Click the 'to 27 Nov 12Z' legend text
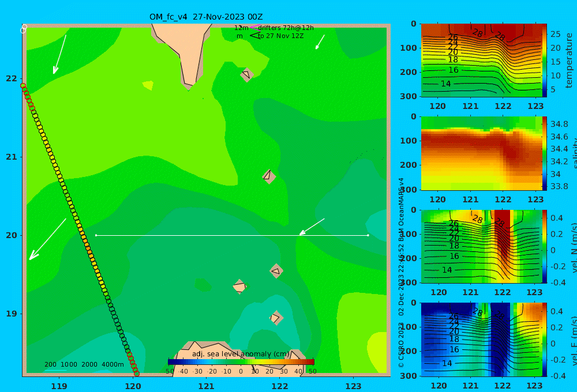 tap(280, 36)
